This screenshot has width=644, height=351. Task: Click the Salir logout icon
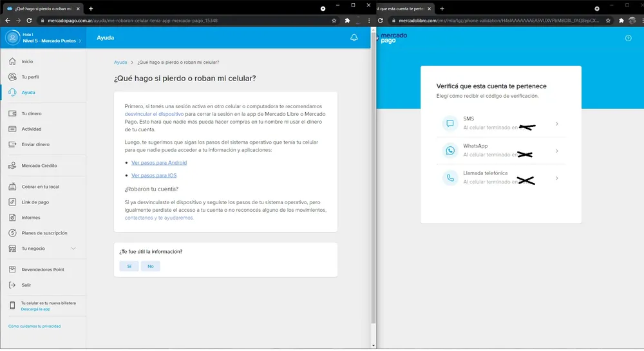tap(12, 285)
